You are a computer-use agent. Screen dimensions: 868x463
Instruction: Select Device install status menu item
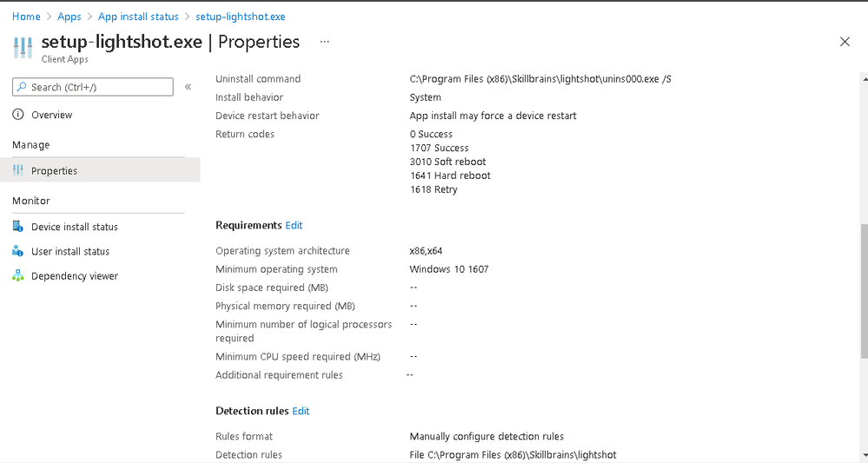(x=75, y=227)
